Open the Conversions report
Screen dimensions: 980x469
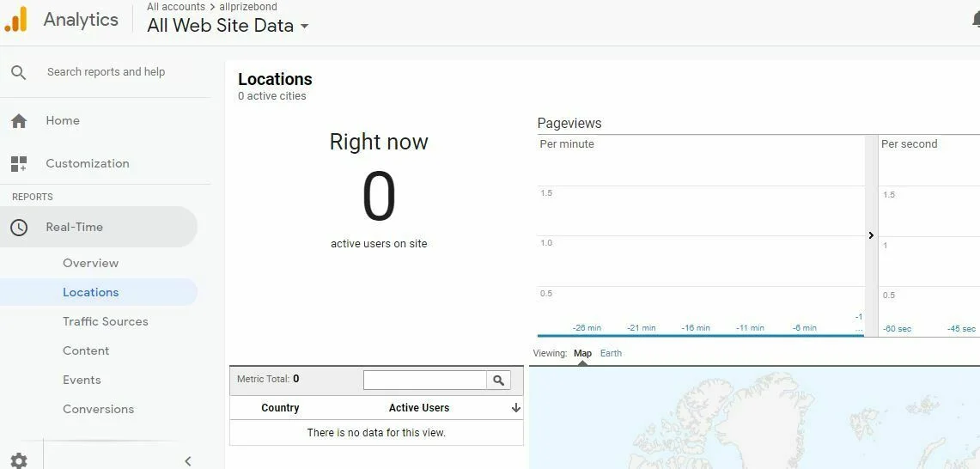click(x=98, y=409)
